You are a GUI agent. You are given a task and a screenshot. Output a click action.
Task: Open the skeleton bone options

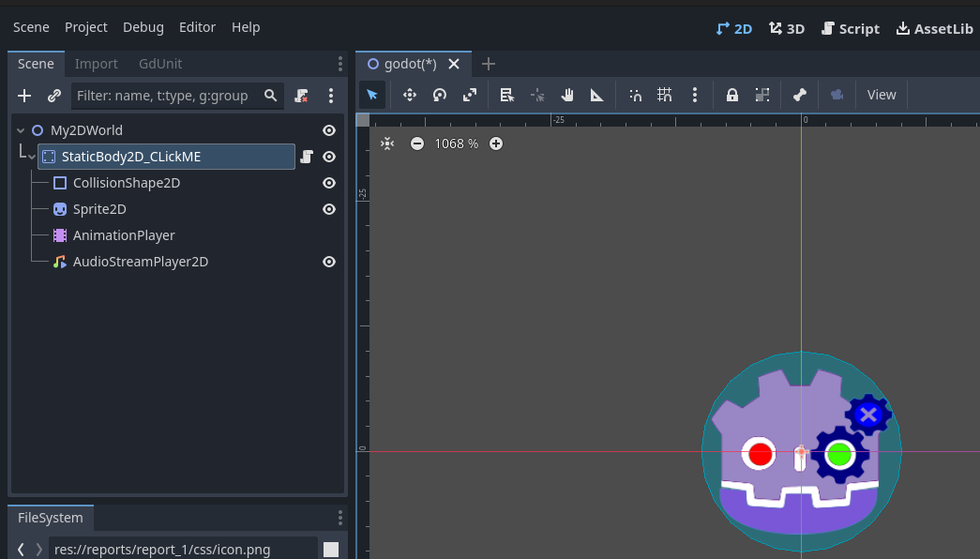(x=800, y=95)
